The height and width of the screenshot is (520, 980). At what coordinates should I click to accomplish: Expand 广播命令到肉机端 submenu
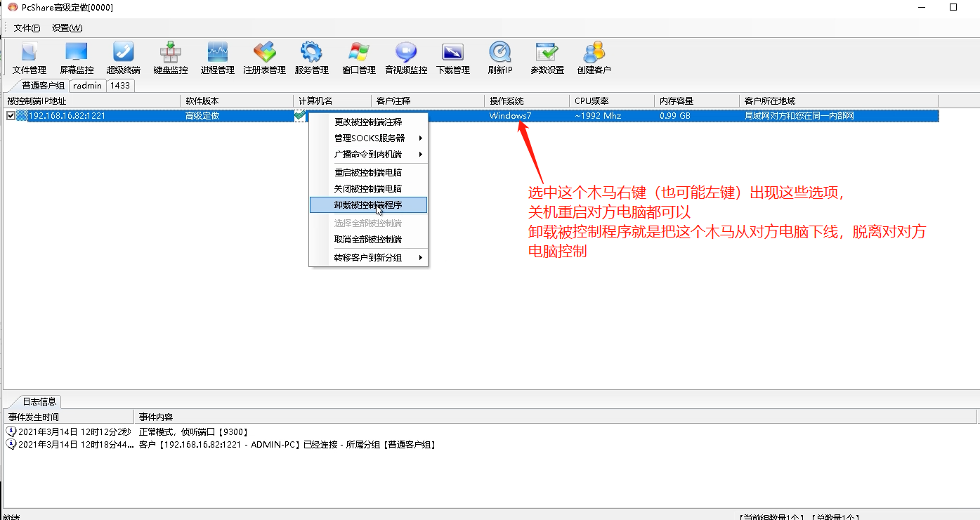coord(368,154)
